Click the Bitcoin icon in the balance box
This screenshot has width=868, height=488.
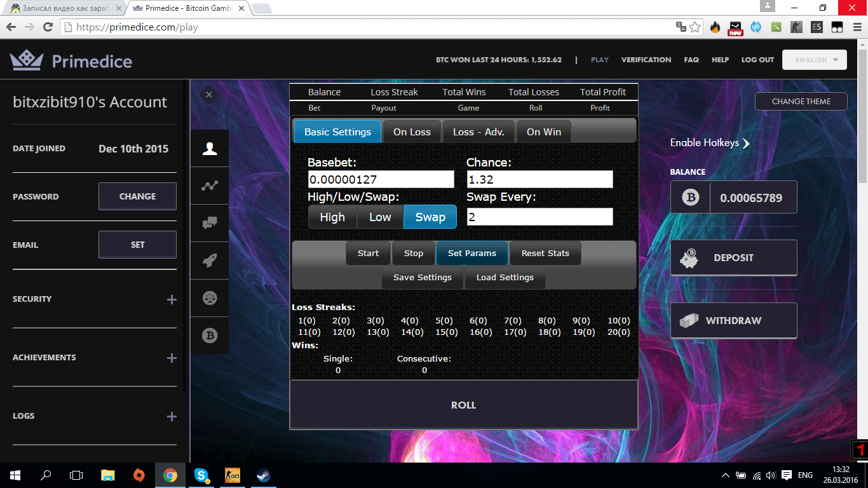(691, 198)
